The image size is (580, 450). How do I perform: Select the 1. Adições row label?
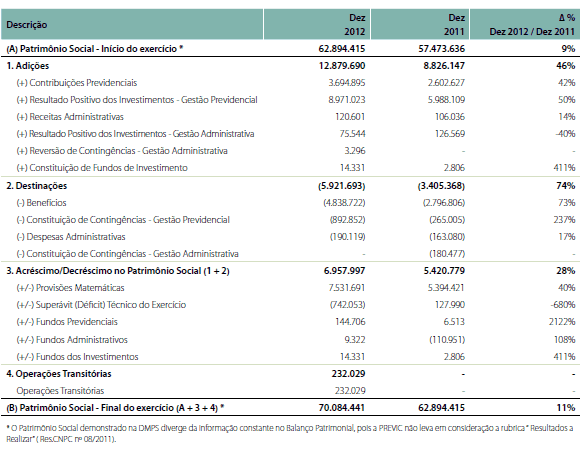(27, 66)
